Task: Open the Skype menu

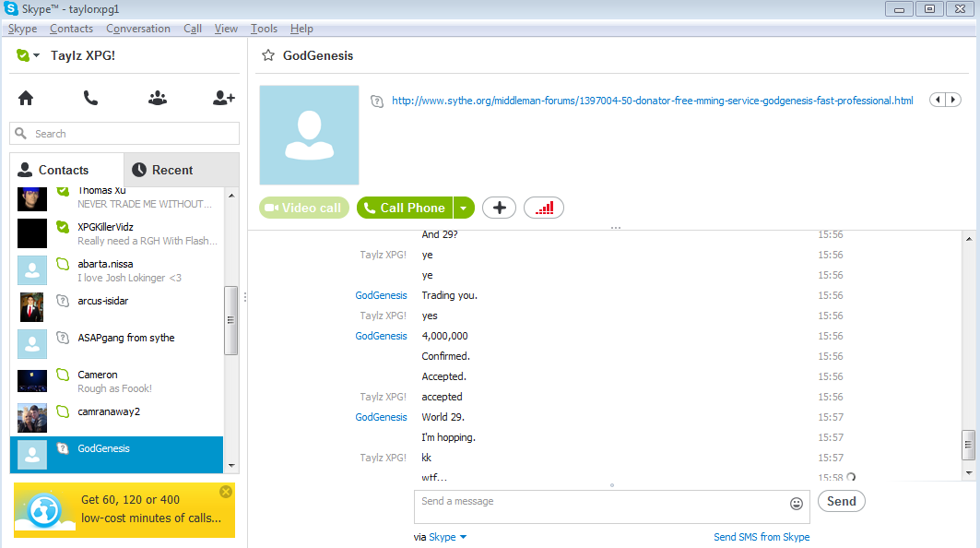Action: (22, 29)
